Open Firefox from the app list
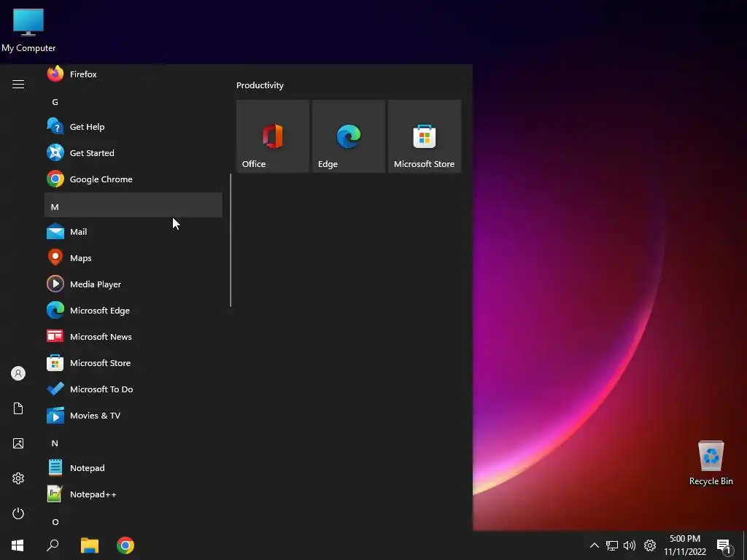Image resolution: width=747 pixels, height=560 pixels. pyautogui.click(x=133, y=74)
